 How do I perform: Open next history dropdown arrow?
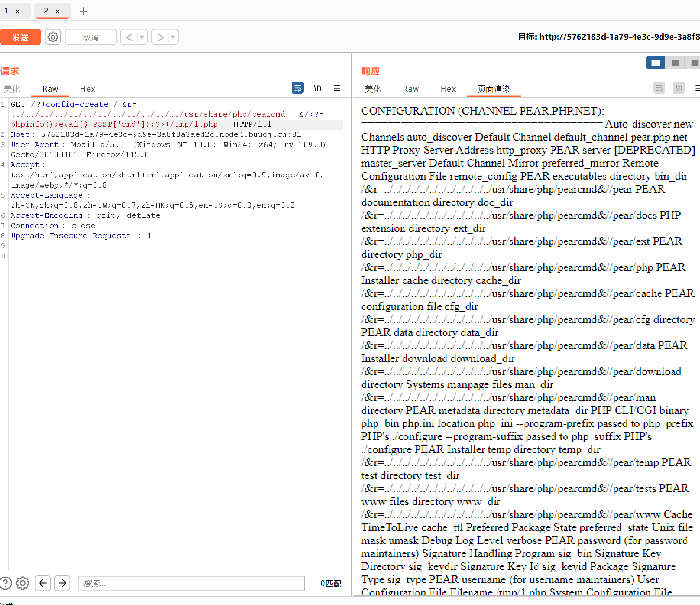[173, 37]
